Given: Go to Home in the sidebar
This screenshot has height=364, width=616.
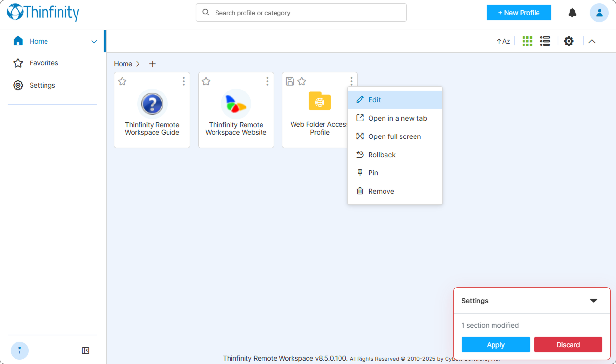Looking at the screenshot, I should (38, 41).
